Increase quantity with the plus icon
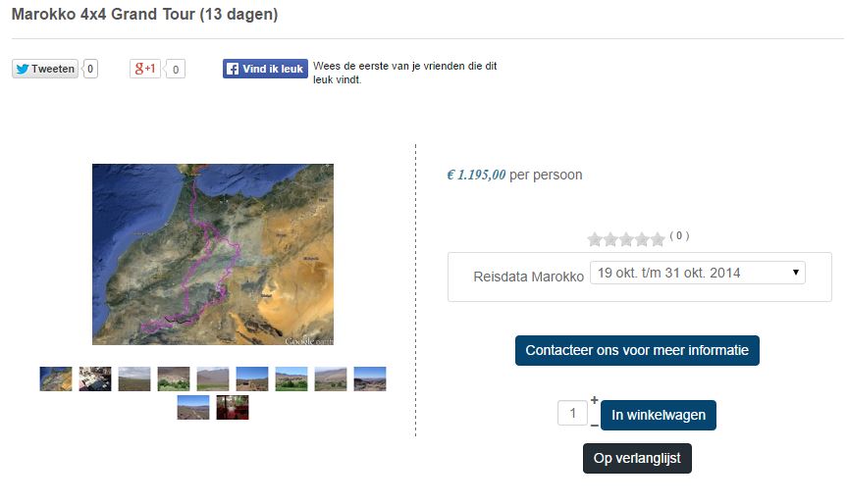 click(x=594, y=400)
